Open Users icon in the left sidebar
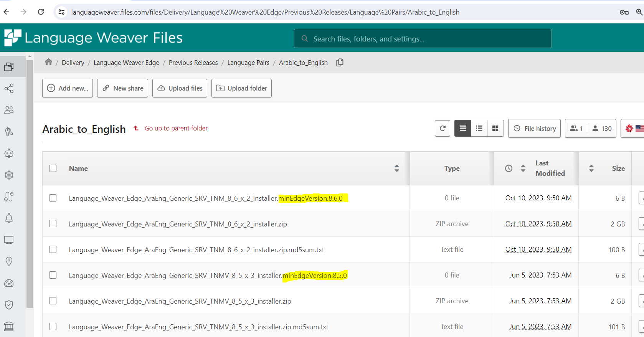Image resolution: width=644 pixels, height=337 pixels. [x=9, y=110]
